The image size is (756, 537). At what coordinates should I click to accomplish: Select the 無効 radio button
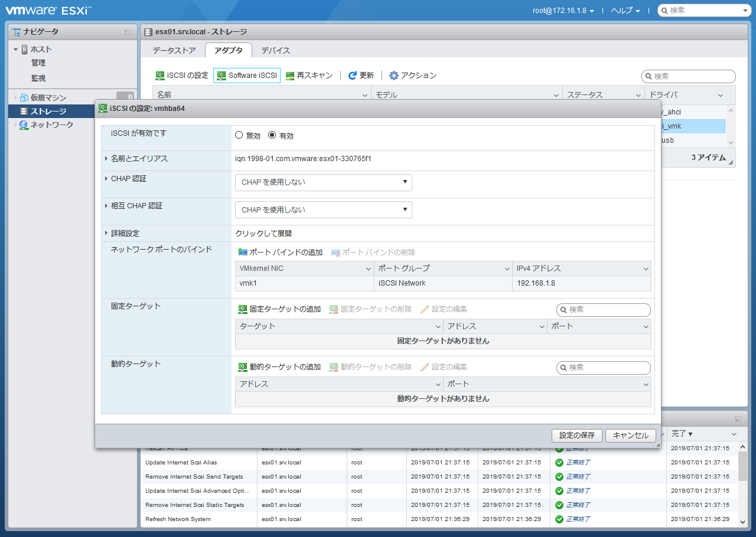(x=239, y=135)
